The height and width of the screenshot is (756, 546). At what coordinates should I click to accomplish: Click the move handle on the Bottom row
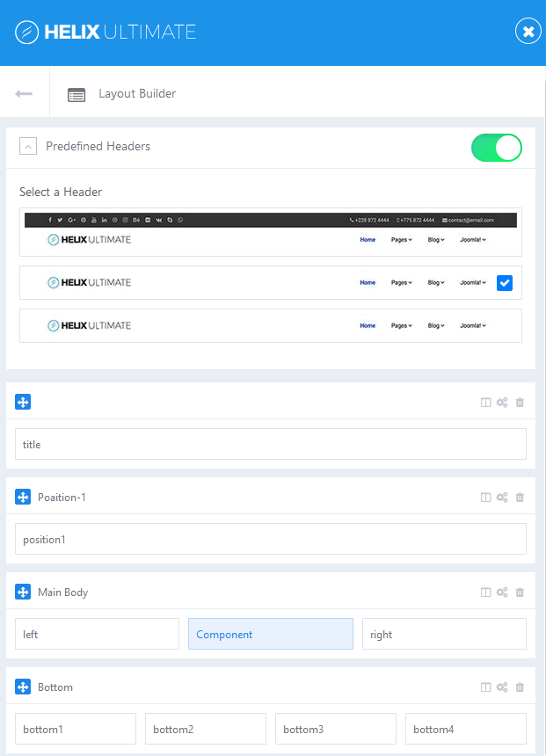coord(23,687)
